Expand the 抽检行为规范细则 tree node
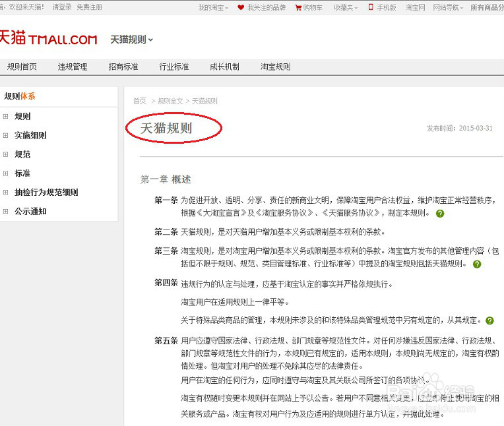Viewport: 504px width, 426px height. 5,192
